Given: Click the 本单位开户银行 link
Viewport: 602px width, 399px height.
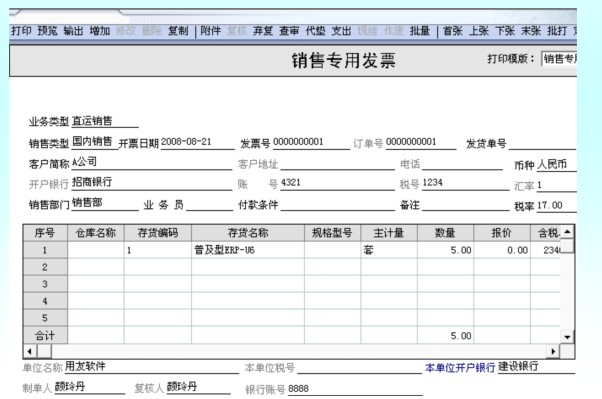Looking at the screenshot, I should coord(460,368).
